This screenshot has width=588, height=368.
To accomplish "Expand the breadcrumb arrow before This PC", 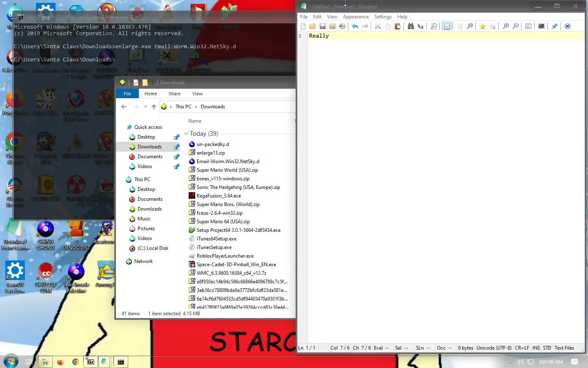I will click(171, 107).
